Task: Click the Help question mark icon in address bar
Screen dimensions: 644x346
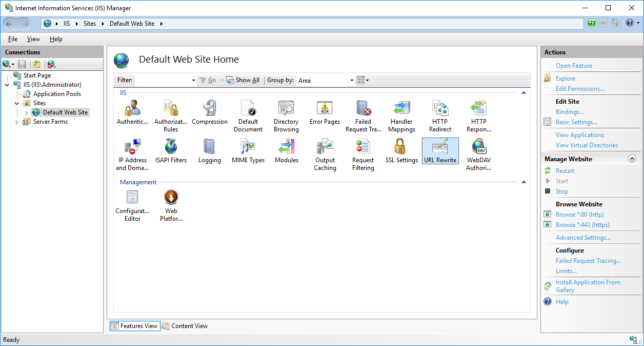Action: click(629, 23)
